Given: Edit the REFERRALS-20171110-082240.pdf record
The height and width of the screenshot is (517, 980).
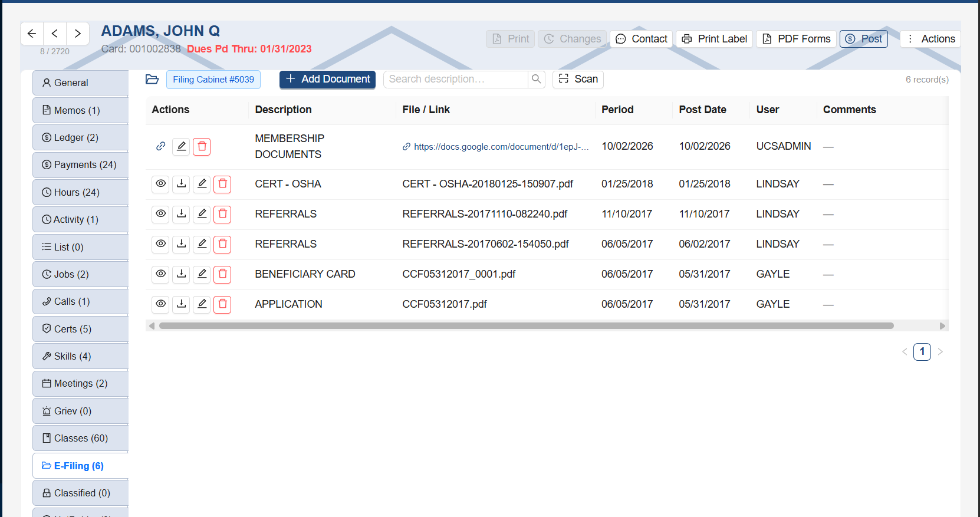Looking at the screenshot, I should (202, 214).
